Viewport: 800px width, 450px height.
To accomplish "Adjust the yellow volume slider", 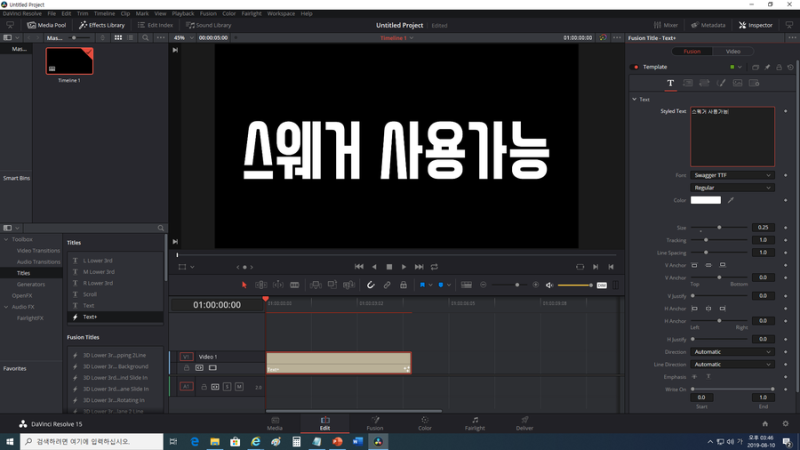I will 575,285.
